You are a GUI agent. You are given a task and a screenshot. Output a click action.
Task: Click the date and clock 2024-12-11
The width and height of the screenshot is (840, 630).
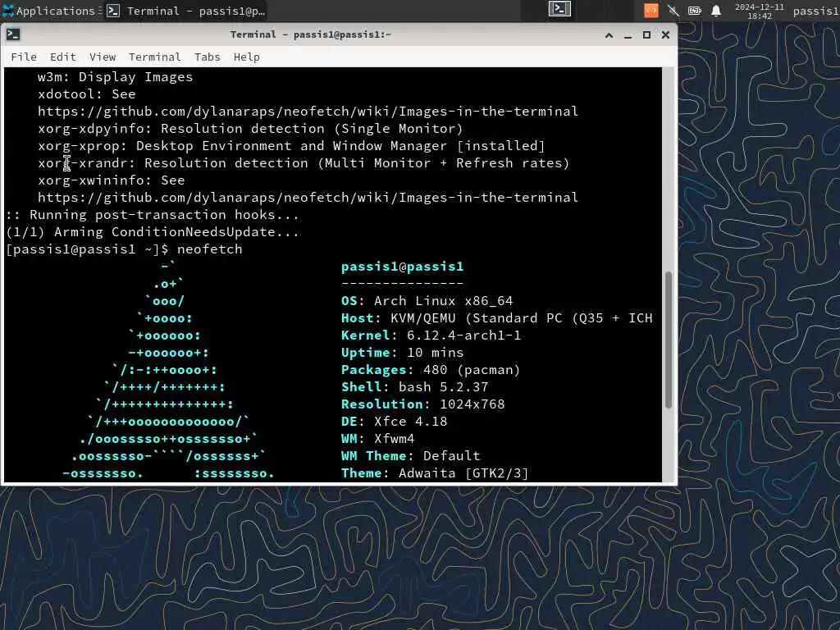pyautogui.click(x=759, y=11)
